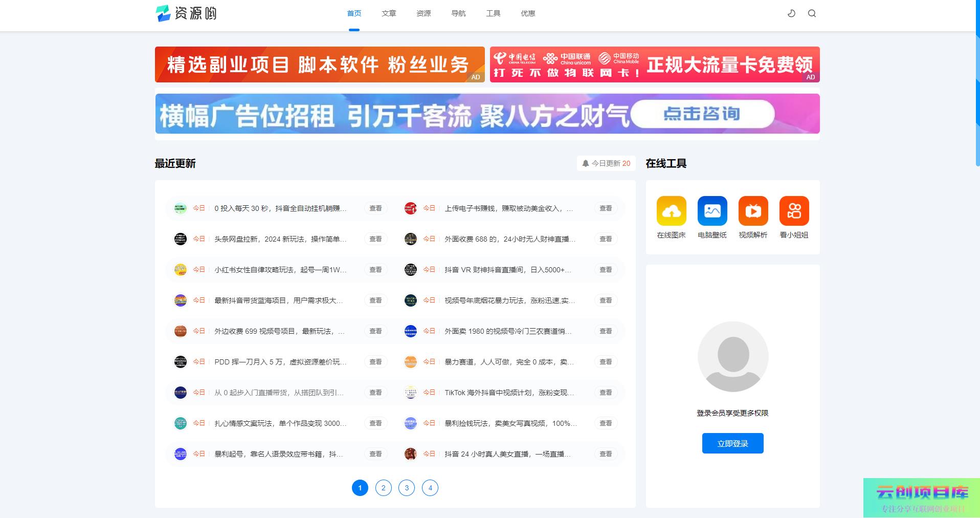The height and width of the screenshot is (518, 980).
Task: Launch the 视频解析 video tool icon
Action: [753, 211]
